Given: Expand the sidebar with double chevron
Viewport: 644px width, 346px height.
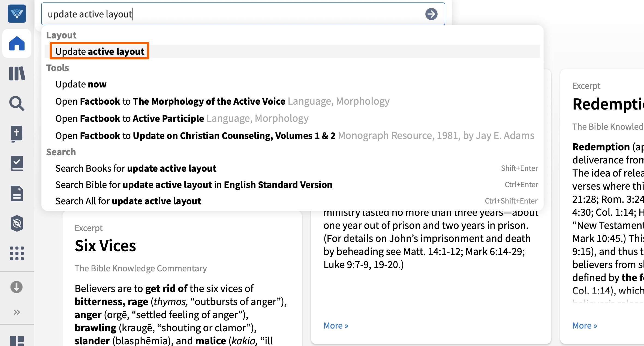Looking at the screenshot, I should [17, 312].
